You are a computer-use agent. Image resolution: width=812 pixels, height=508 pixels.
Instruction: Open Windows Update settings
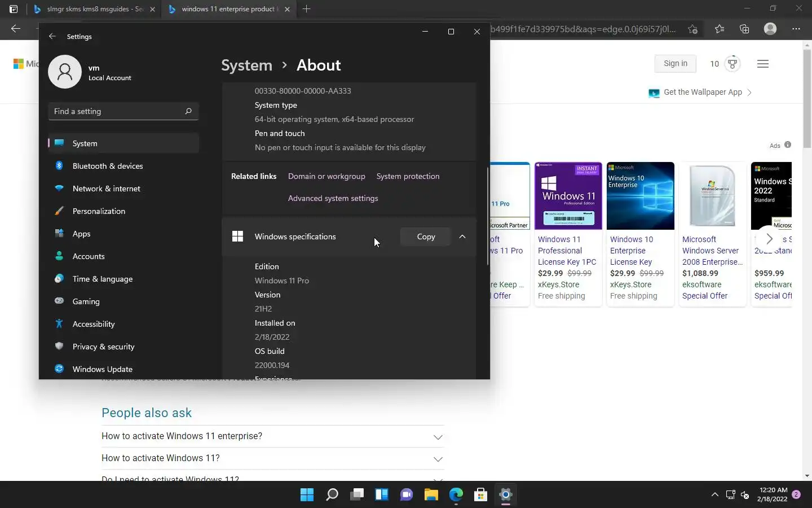click(123, 369)
